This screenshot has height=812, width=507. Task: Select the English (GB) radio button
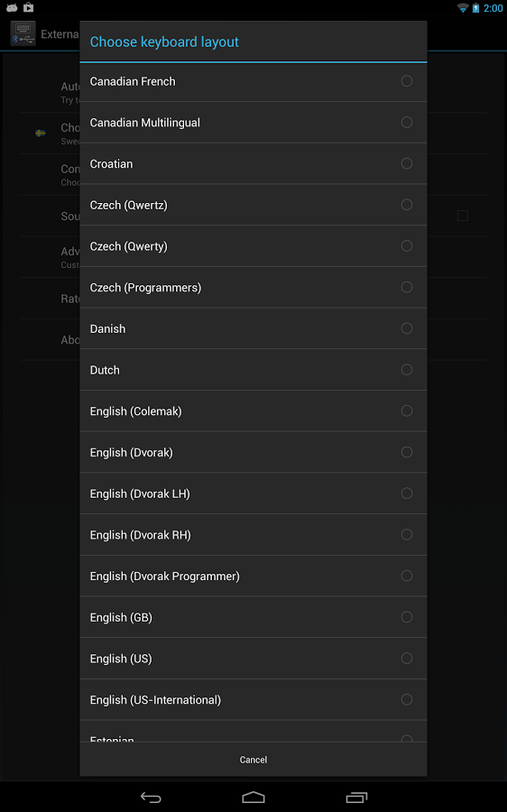coord(407,617)
